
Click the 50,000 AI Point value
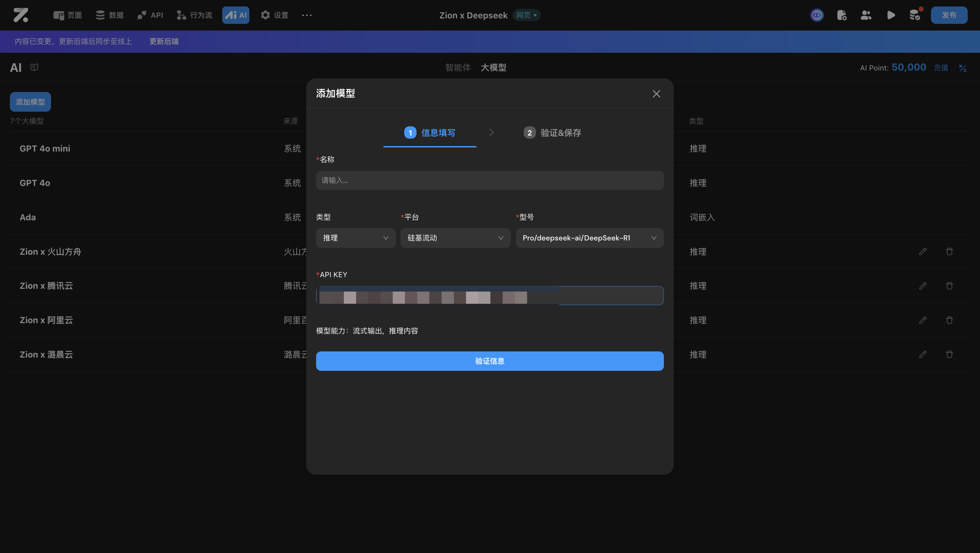909,67
